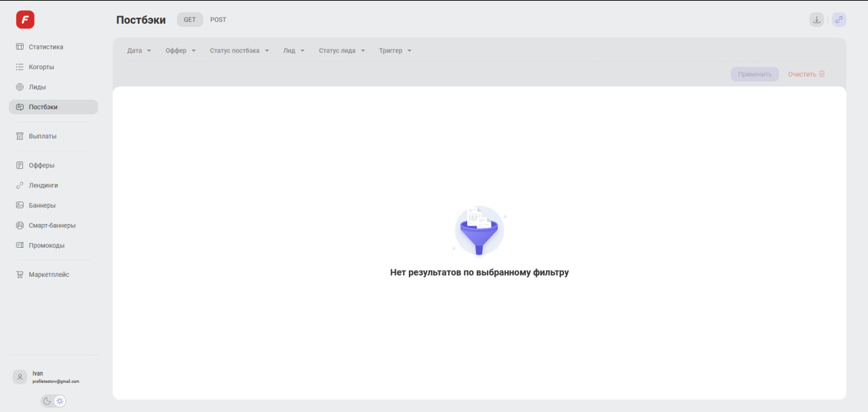Open the Статус постбэка dropdown
Screen dimensions: 868x412
[x=239, y=51]
